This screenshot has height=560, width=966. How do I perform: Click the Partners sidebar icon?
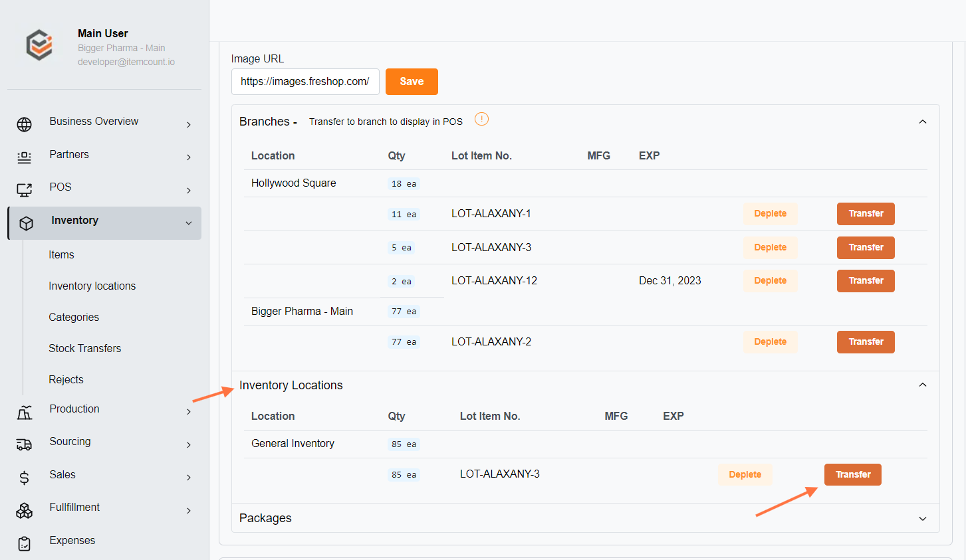(25, 157)
